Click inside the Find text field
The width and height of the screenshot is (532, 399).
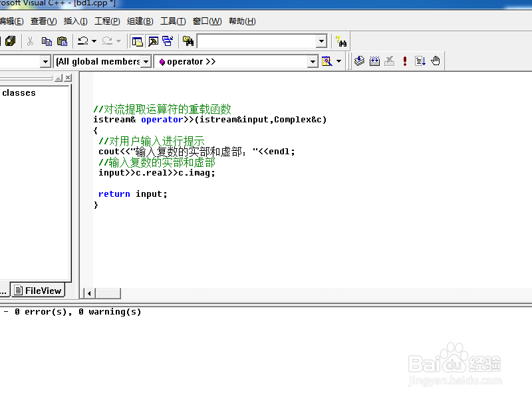(x=257, y=41)
